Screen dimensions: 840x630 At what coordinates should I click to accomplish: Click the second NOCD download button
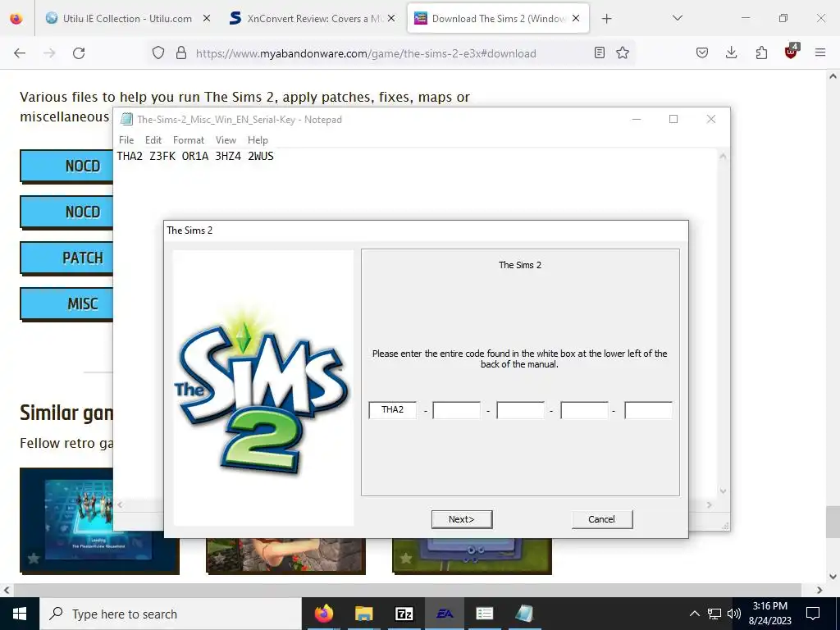point(66,212)
